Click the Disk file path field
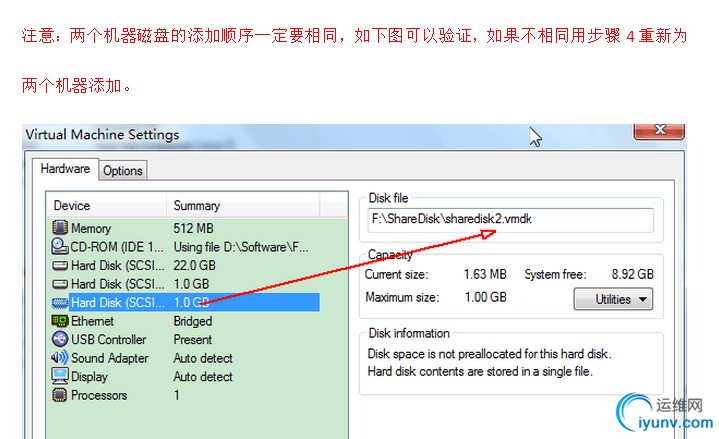This screenshot has height=439, width=719. (510, 220)
